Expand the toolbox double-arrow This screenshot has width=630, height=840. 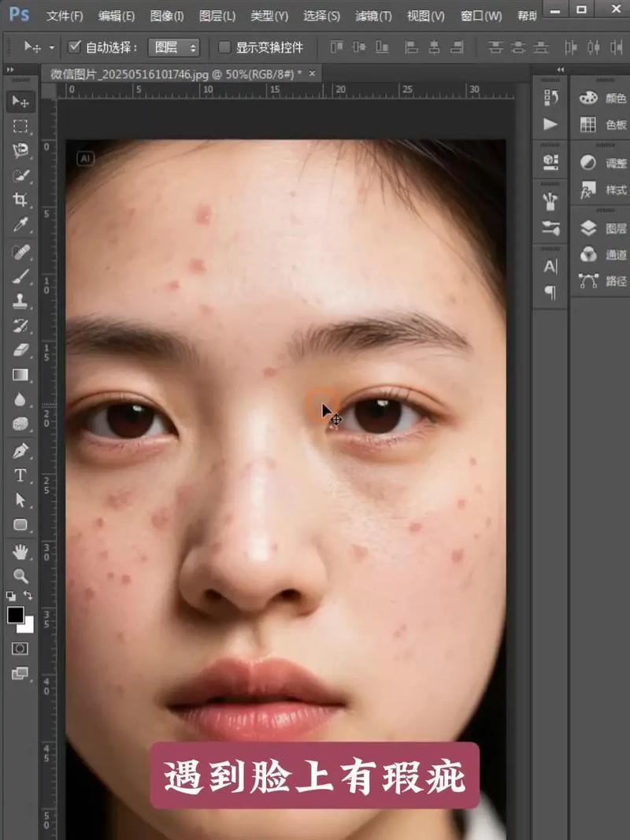pyautogui.click(x=10, y=69)
